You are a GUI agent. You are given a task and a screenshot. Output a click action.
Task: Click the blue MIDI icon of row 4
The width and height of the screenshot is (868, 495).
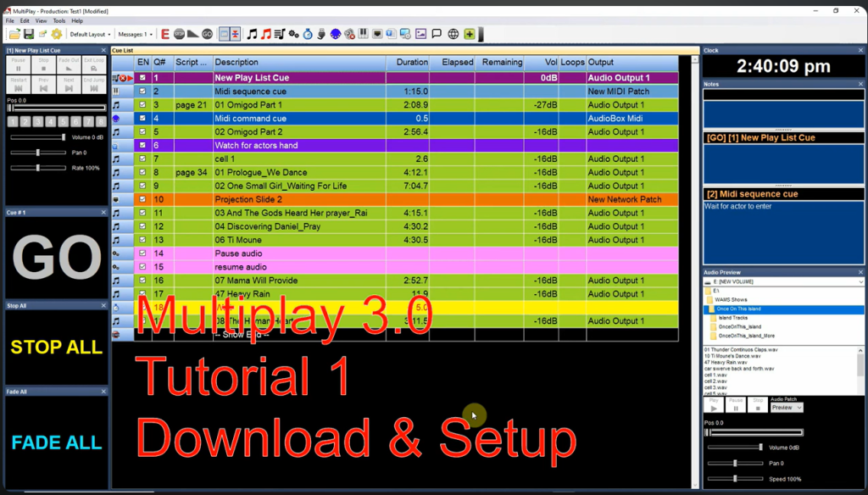[116, 119]
